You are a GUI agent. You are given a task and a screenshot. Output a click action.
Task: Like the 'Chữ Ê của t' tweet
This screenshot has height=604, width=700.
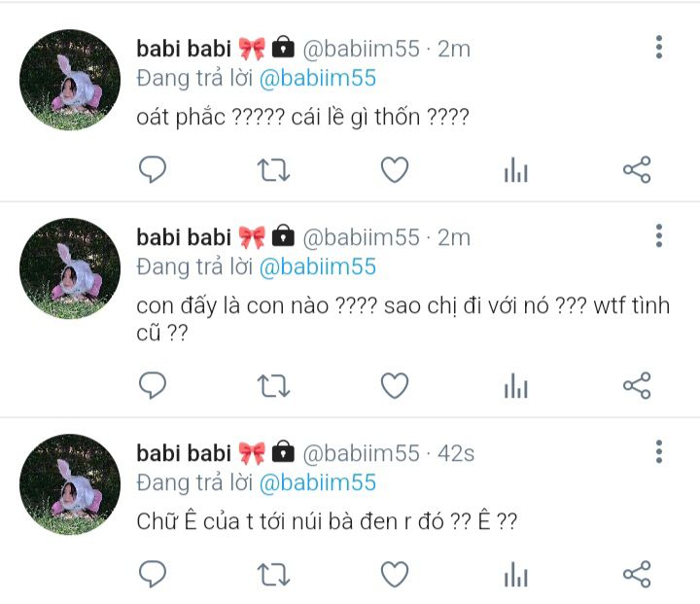pyautogui.click(x=395, y=574)
